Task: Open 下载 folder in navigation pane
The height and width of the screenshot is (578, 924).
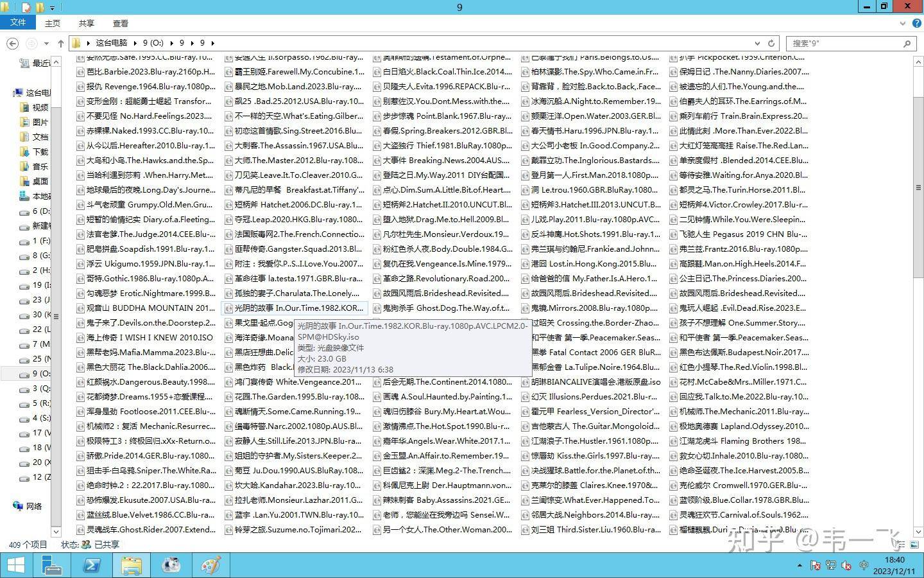Action: tap(35, 152)
